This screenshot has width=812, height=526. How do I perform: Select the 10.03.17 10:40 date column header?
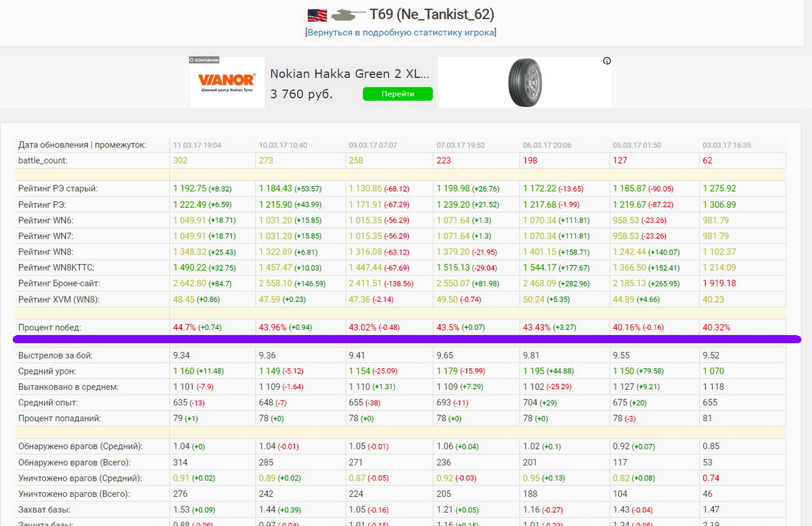[x=284, y=145]
